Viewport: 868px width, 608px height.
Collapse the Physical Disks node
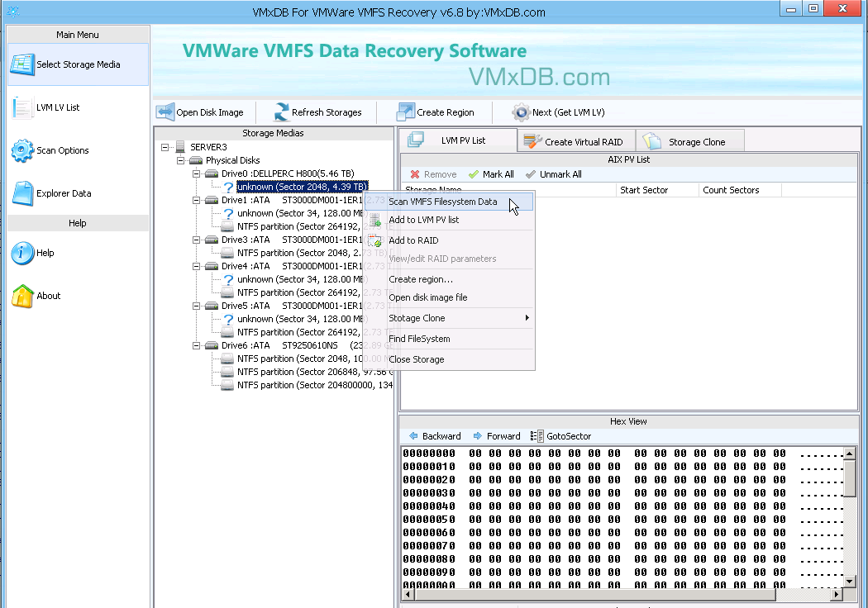coord(180,160)
